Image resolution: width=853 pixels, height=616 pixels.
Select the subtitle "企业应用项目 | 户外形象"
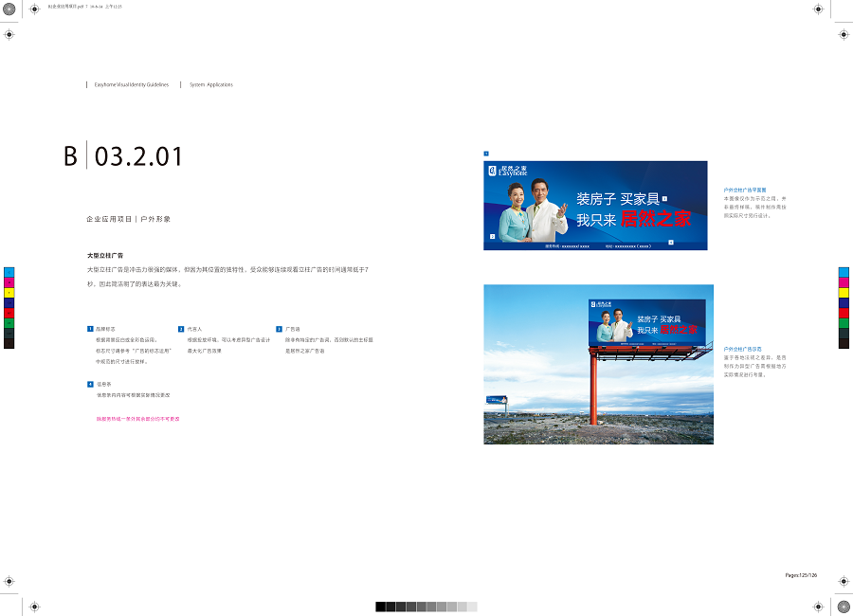[128, 219]
